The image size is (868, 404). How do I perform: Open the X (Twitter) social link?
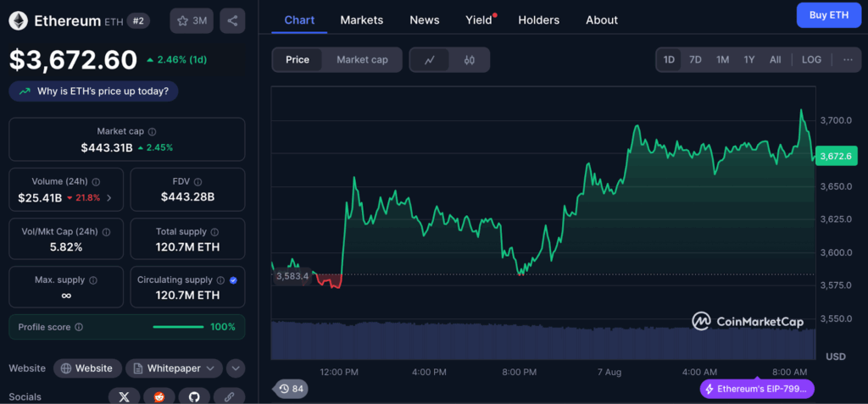point(125,396)
